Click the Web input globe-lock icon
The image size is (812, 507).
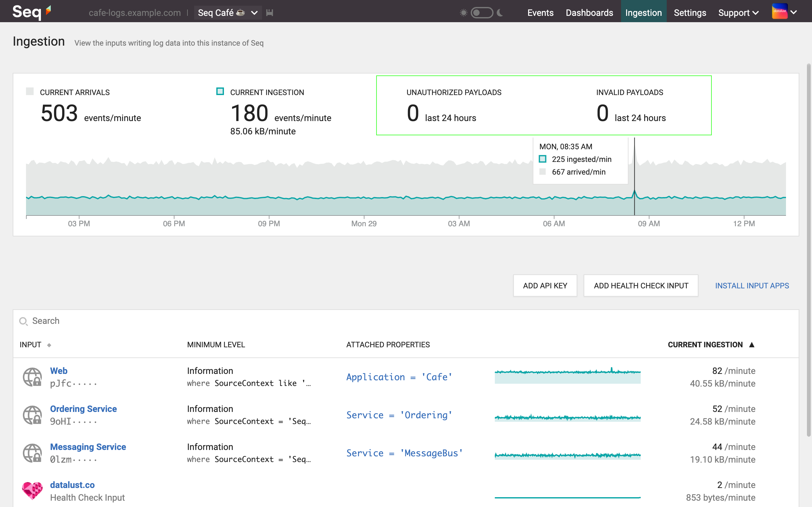tap(32, 377)
